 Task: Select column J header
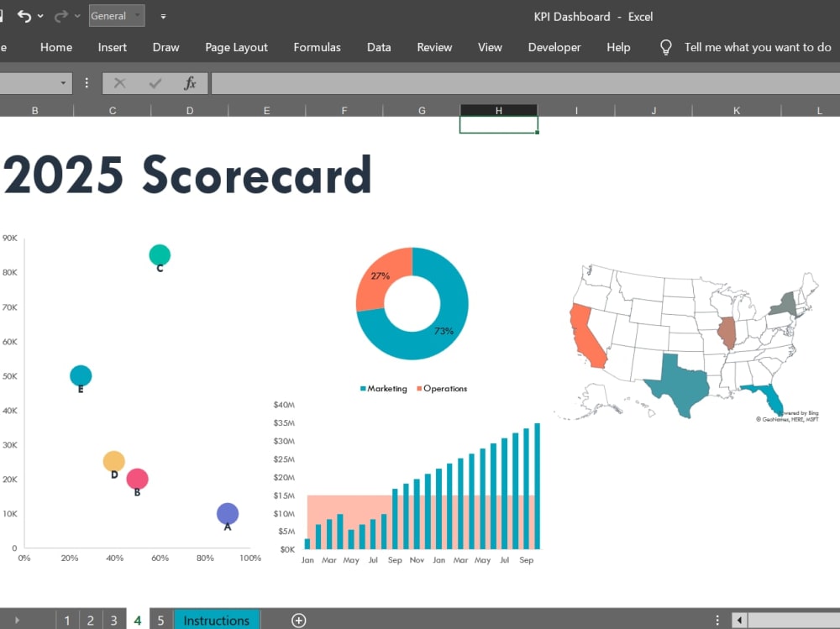tap(654, 110)
